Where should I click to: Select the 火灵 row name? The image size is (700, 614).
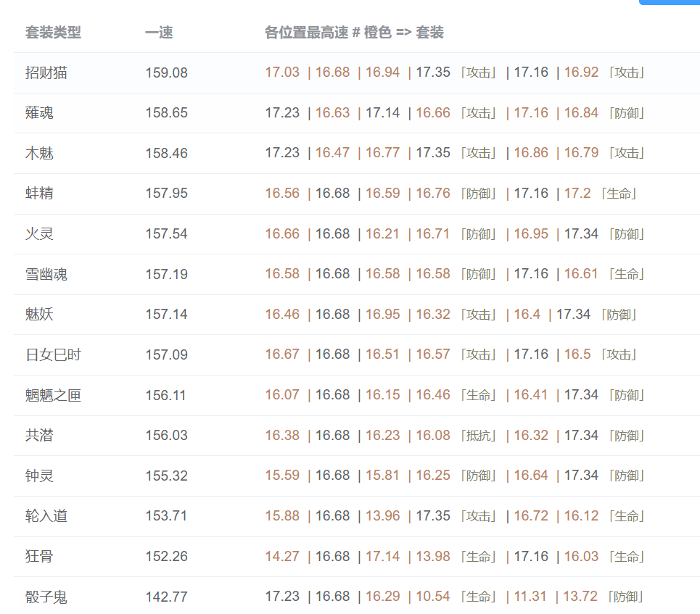[x=39, y=234]
